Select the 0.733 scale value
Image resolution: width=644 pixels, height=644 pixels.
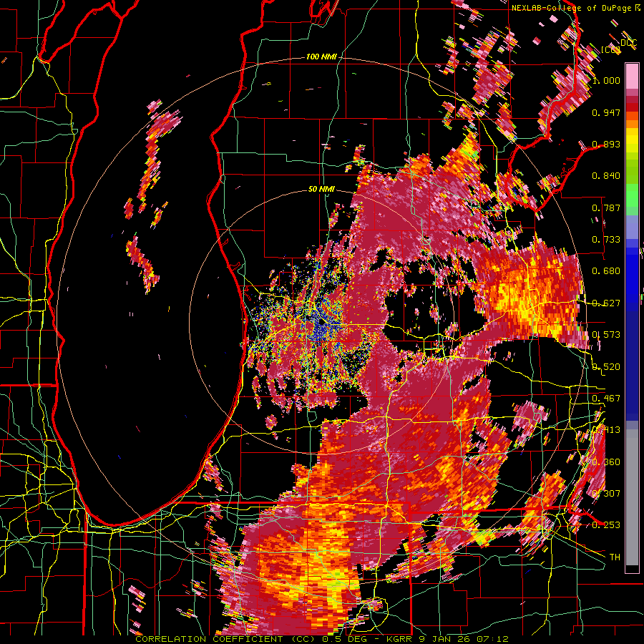[x=606, y=240]
